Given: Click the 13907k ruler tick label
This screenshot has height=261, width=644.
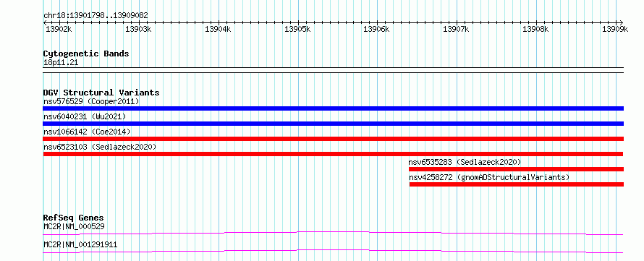Looking at the screenshot, I should (457, 29).
